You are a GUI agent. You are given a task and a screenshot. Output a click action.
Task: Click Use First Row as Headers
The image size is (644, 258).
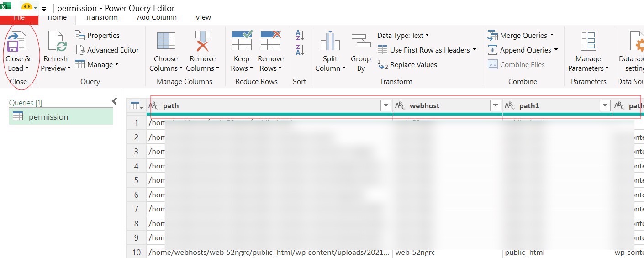click(427, 50)
